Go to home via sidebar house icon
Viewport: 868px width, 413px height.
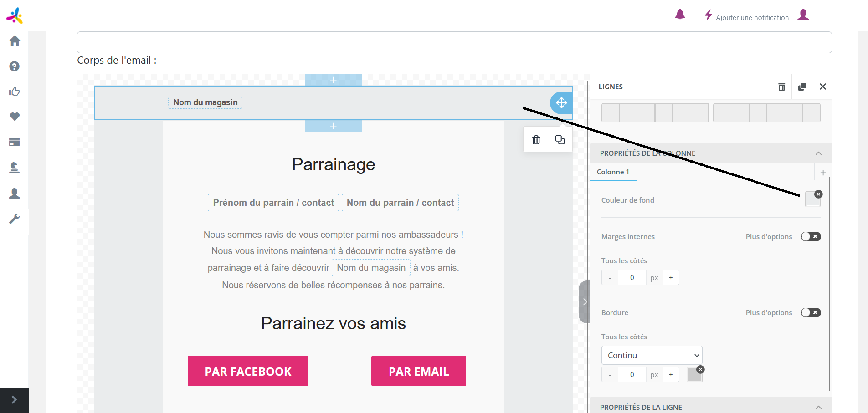click(x=15, y=41)
